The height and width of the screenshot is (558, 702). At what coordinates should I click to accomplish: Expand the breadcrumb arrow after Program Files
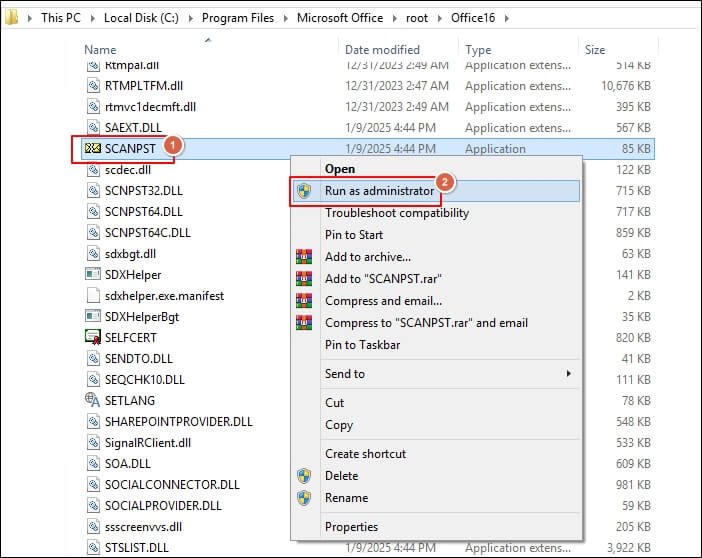coord(288,18)
